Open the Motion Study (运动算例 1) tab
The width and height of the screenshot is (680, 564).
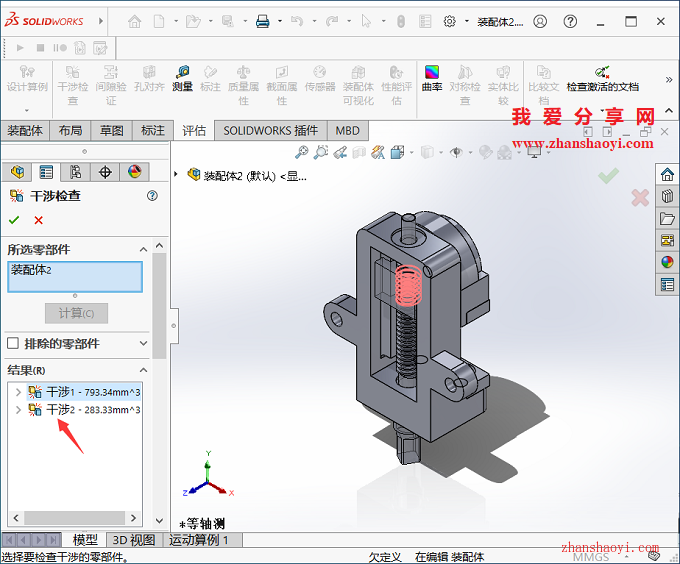(199, 540)
